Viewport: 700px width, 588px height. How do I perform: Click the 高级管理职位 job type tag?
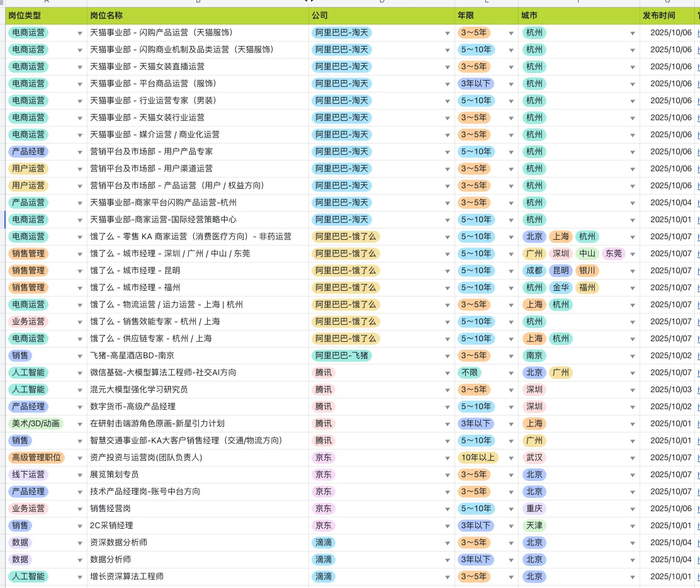pos(37,457)
